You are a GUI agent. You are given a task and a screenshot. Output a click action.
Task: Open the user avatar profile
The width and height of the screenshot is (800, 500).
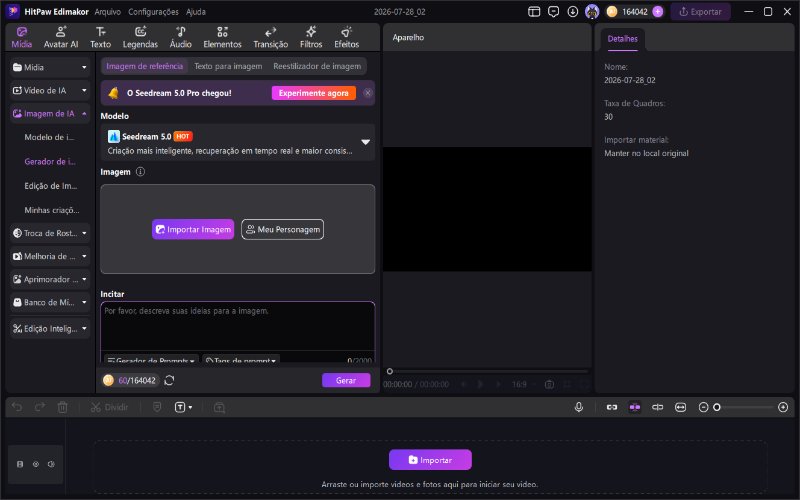592,12
